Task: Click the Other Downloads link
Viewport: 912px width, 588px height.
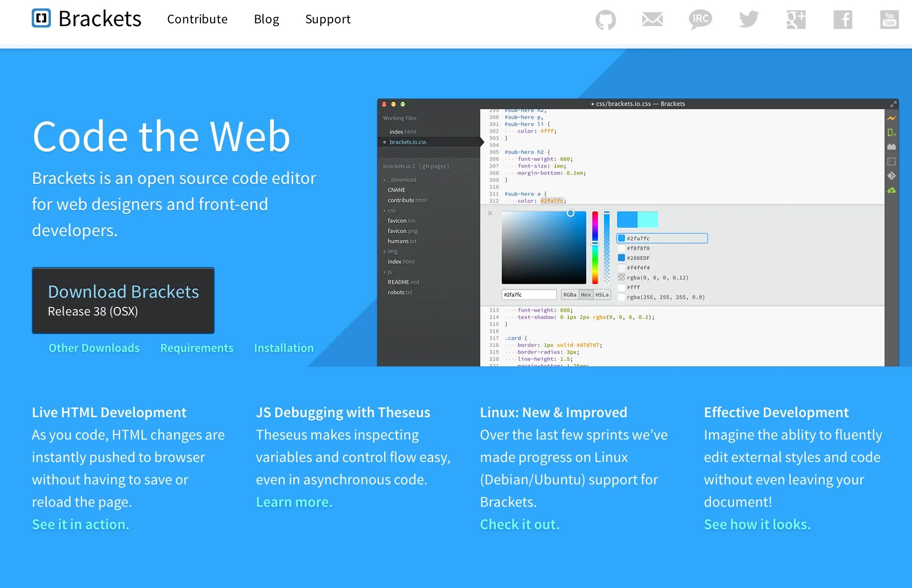Action: click(94, 347)
